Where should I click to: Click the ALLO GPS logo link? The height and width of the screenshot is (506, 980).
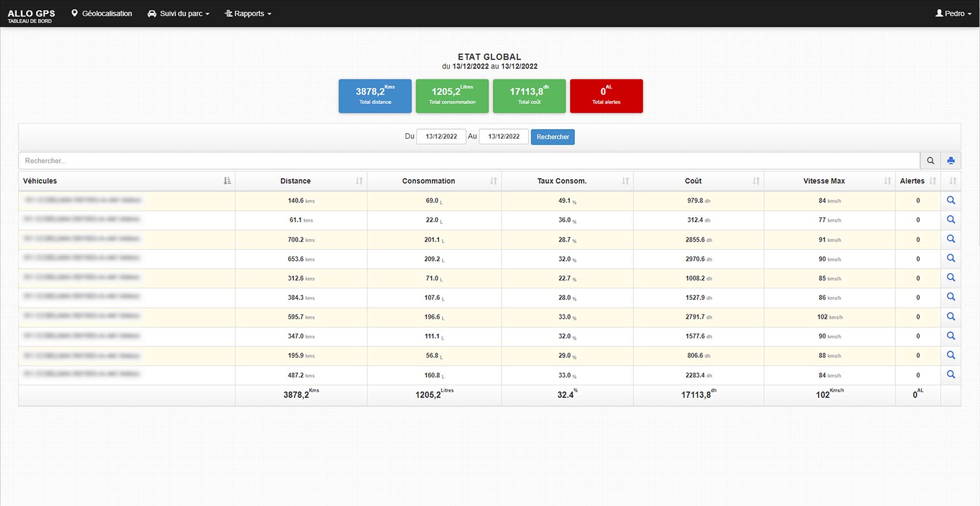coord(31,15)
